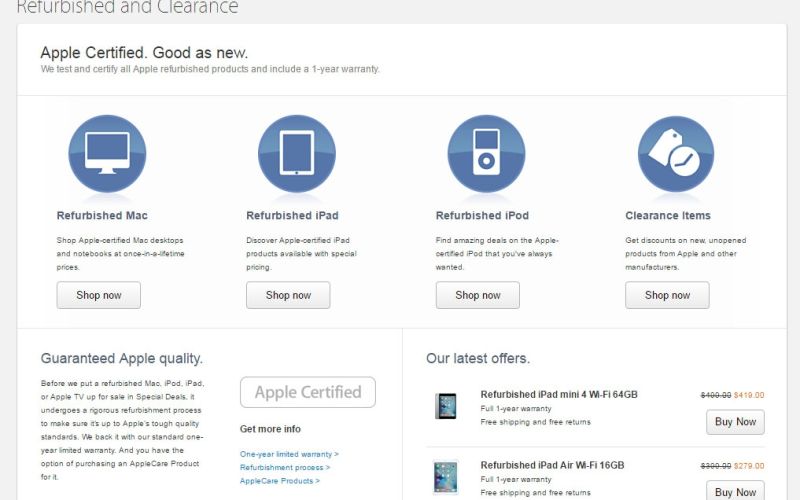
Task: Click the Refurbished Mac monitor icon
Action: (107, 153)
